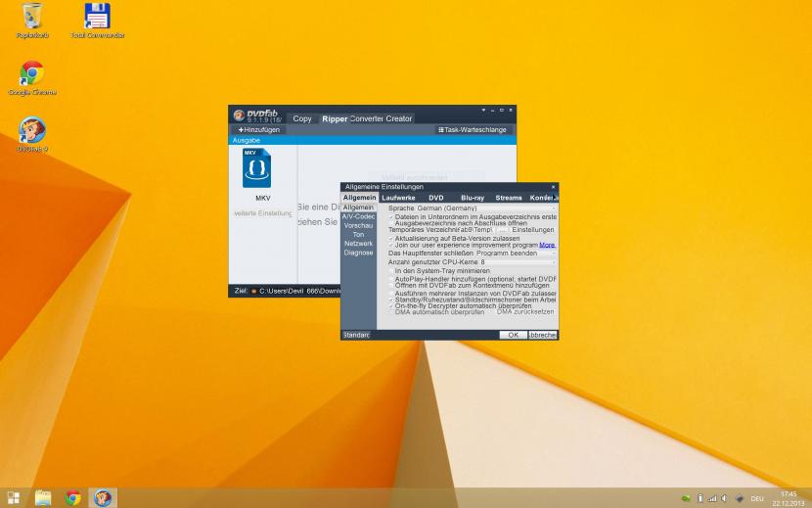
Task: Select the Creator mode tab
Action: pos(399,118)
